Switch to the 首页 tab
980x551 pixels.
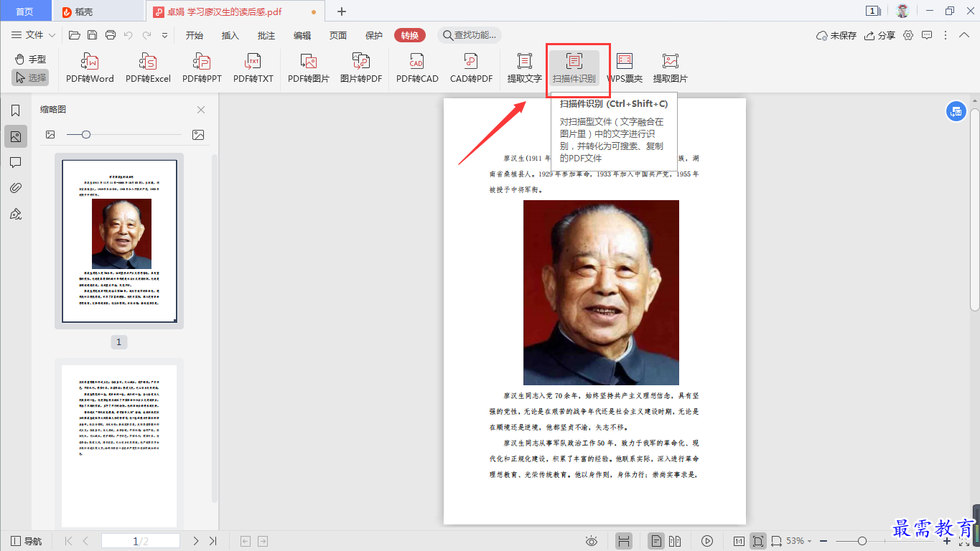coord(25,11)
